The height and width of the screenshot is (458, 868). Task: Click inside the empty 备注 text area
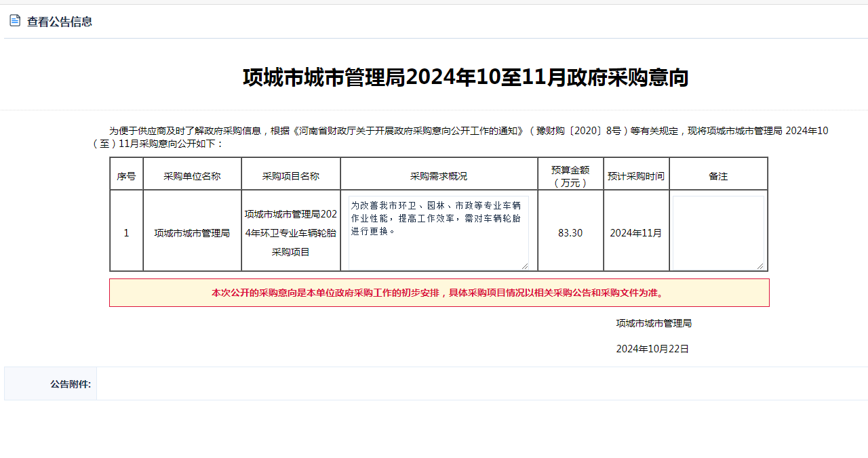717,232
